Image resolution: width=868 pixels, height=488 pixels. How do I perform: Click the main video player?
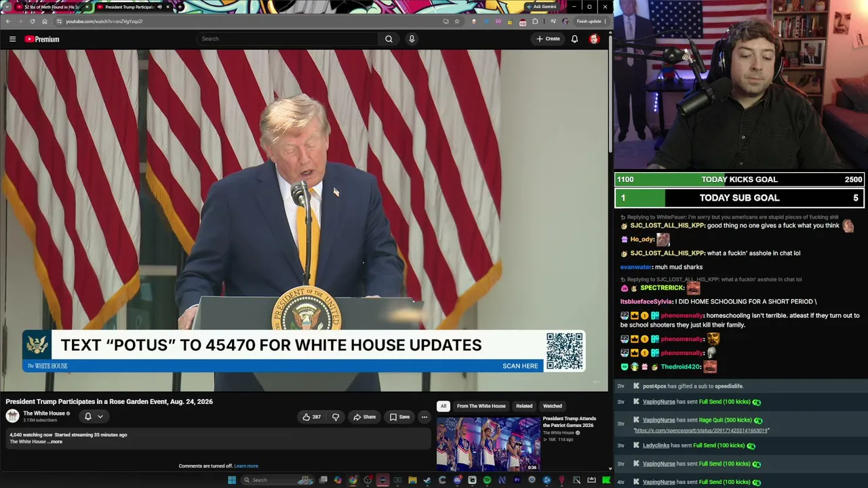304,220
